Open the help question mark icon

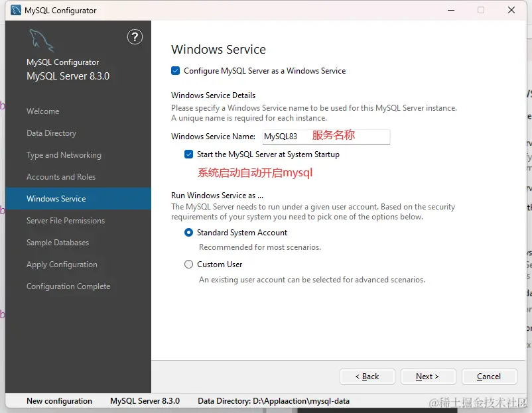pyautogui.click(x=135, y=37)
